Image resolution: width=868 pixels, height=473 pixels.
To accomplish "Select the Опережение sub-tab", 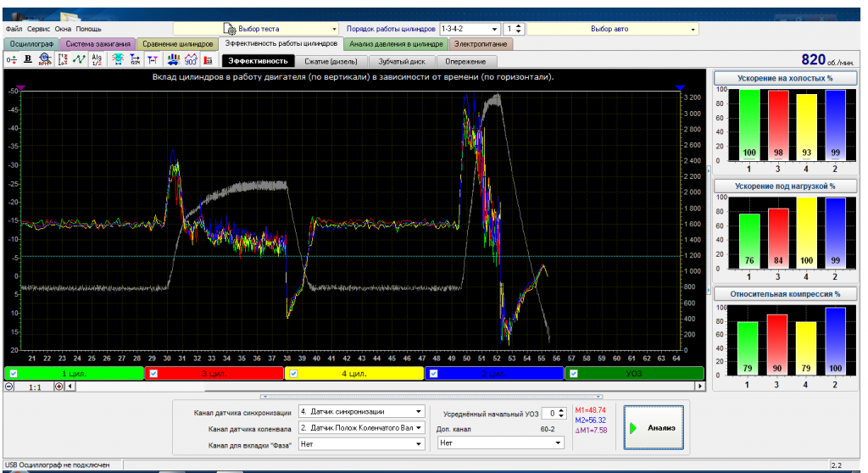I will coord(465,62).
